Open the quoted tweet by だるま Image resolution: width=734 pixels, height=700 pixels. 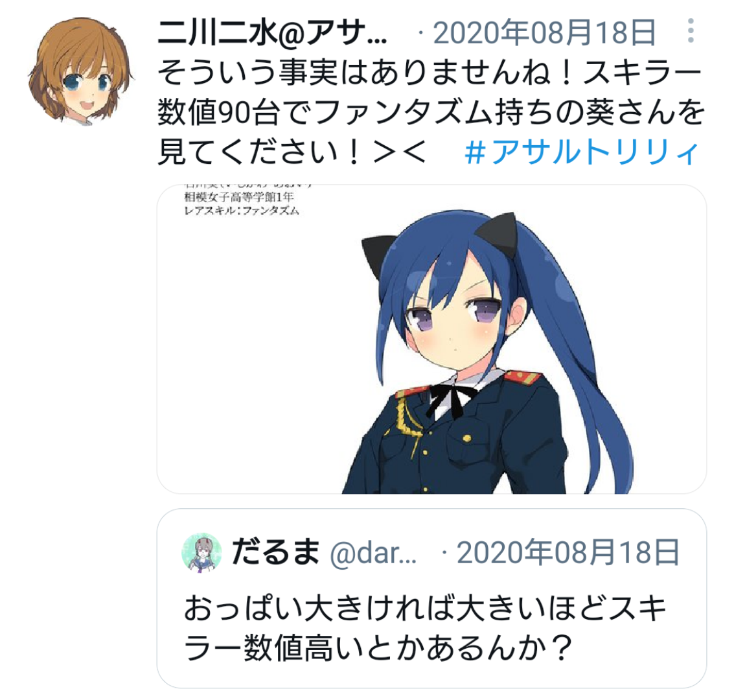click(431, 598)
